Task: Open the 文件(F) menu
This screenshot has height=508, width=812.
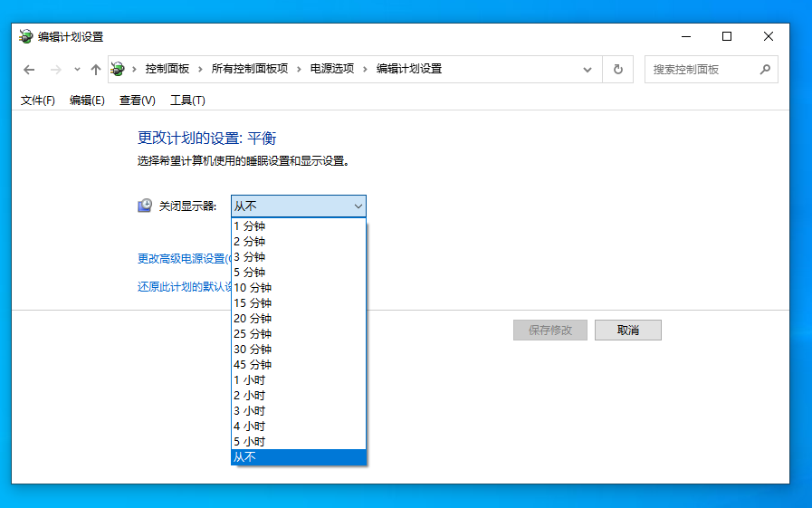Action: (38, 101)
